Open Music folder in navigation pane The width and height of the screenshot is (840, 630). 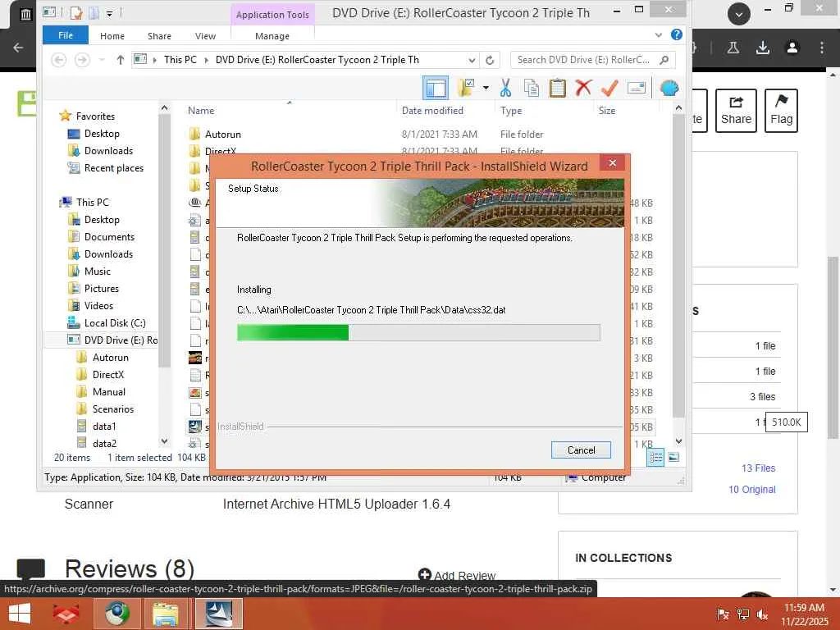pos(97,271)
